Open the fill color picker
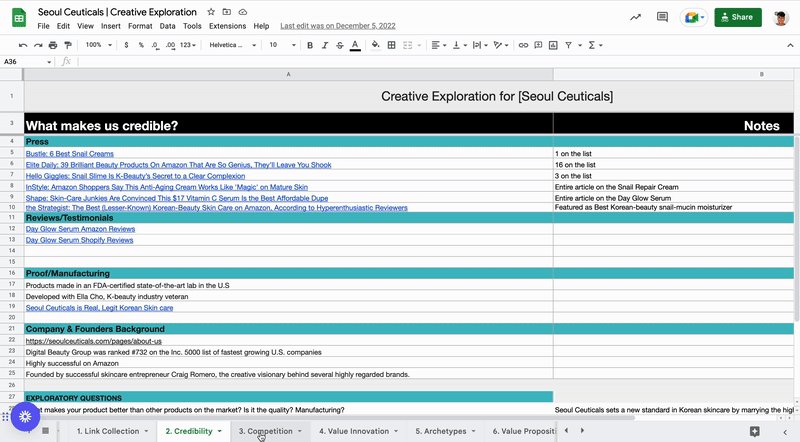The height and width of the screenshot is (442, 800). 376,45
